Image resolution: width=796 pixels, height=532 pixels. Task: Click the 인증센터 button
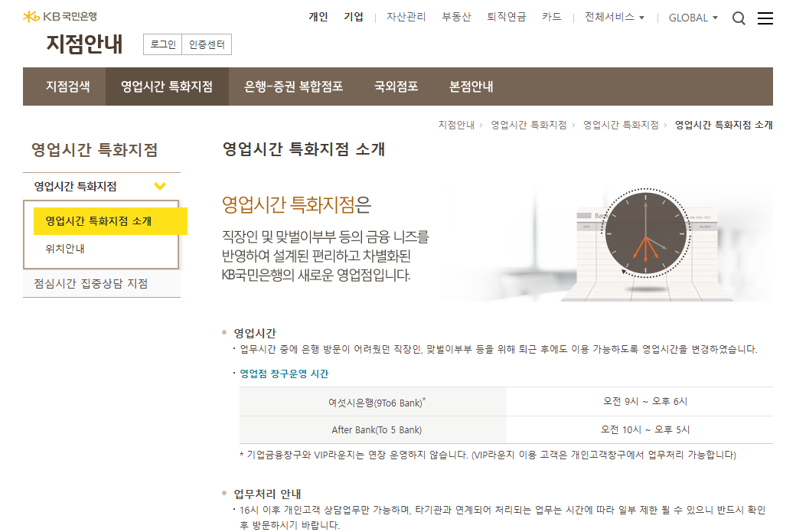pos(207,44)
